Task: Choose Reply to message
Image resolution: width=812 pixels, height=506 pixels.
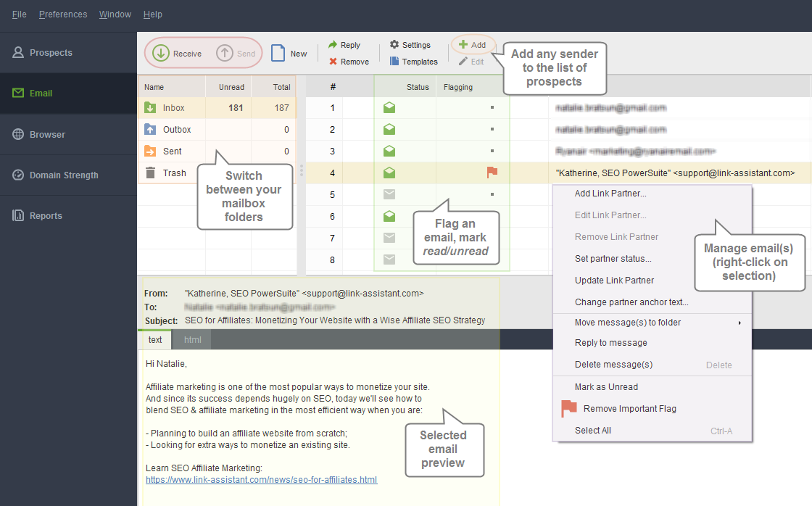Action: click(x=652, y=343)
